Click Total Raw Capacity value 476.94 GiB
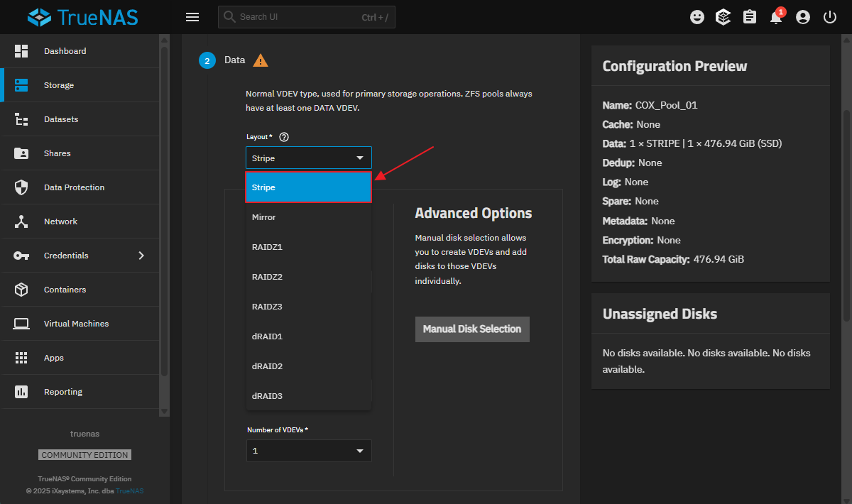The image size is (852, 504). point(719,259)
